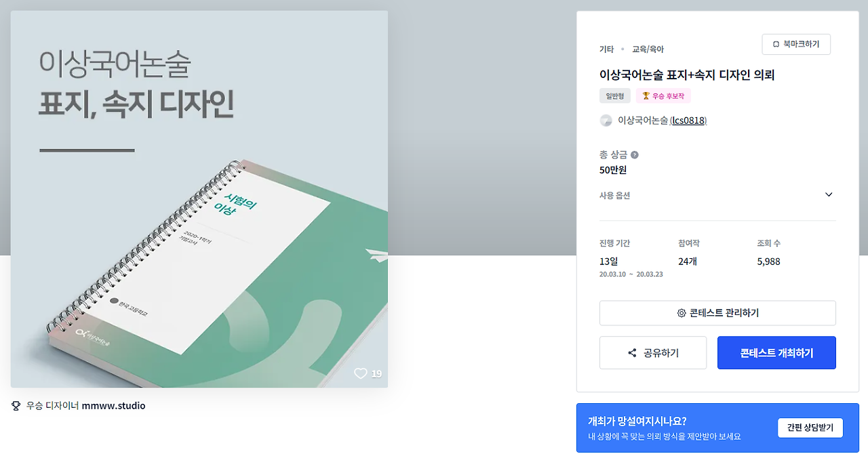
Task: Click the trophy icon in 우승 후보작 badge
Action: pyautogui.click(x=646, y=96)
